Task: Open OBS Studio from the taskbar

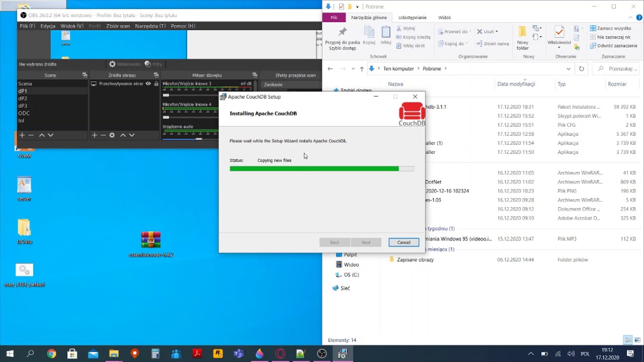Action: coord(321,354)
